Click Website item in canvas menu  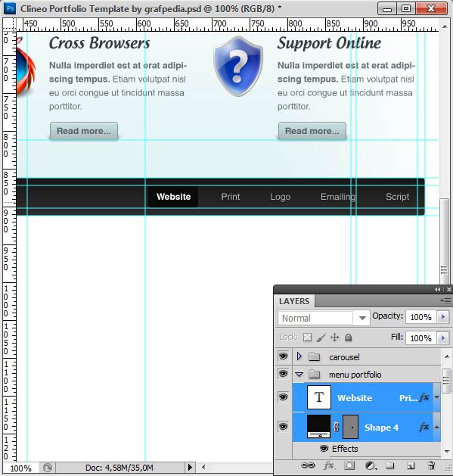(x=173, y=197)
